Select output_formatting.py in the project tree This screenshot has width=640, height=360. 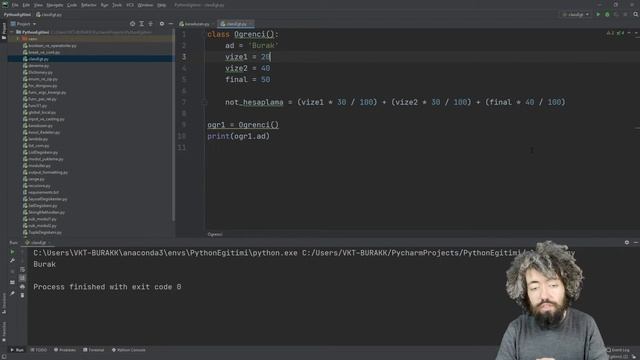coord(48,172)
